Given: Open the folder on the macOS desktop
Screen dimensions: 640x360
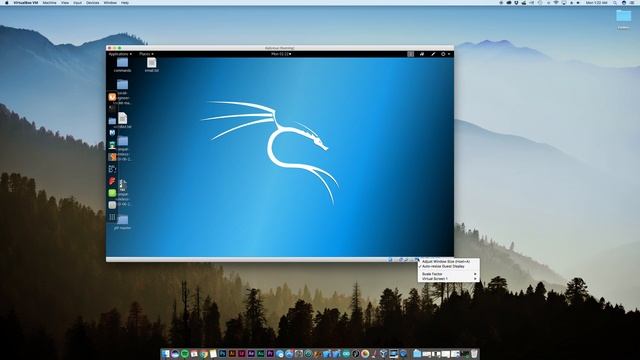Looking at the screenshot, I should point(623,18).
